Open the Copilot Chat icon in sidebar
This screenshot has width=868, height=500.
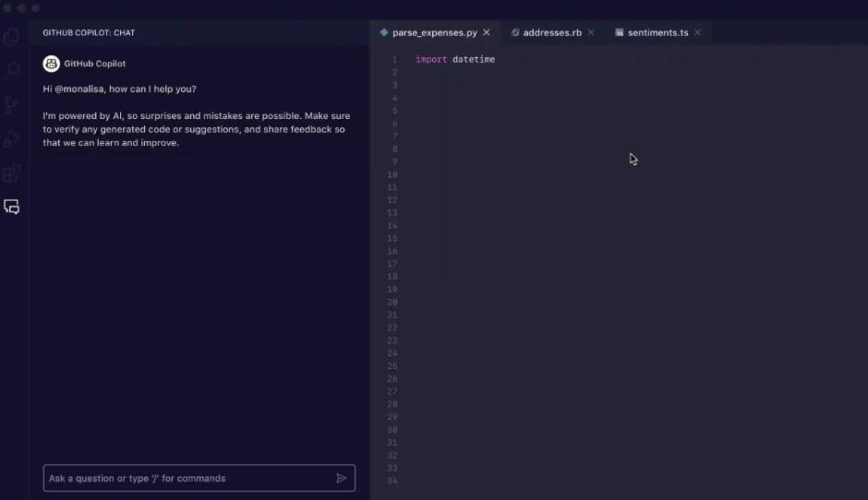[x=12, y=207]
